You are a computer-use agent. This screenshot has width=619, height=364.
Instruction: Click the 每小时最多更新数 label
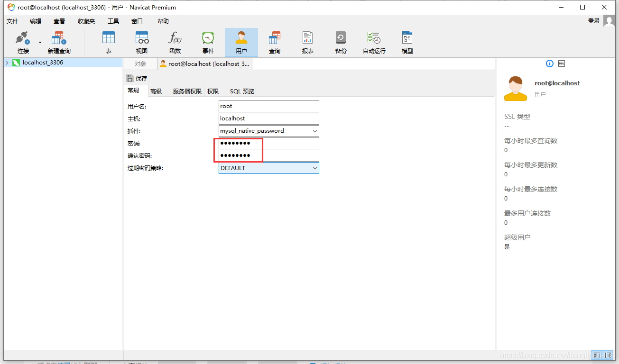(531, 165)
